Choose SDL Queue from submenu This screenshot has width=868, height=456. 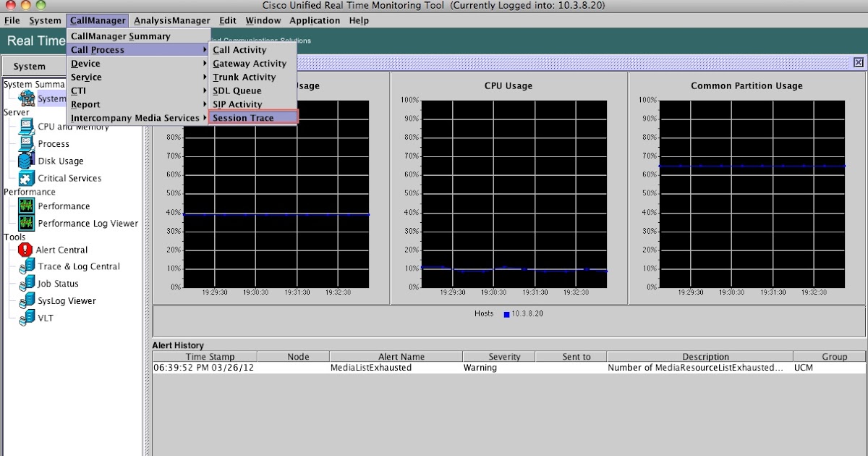tap(252, 91)
